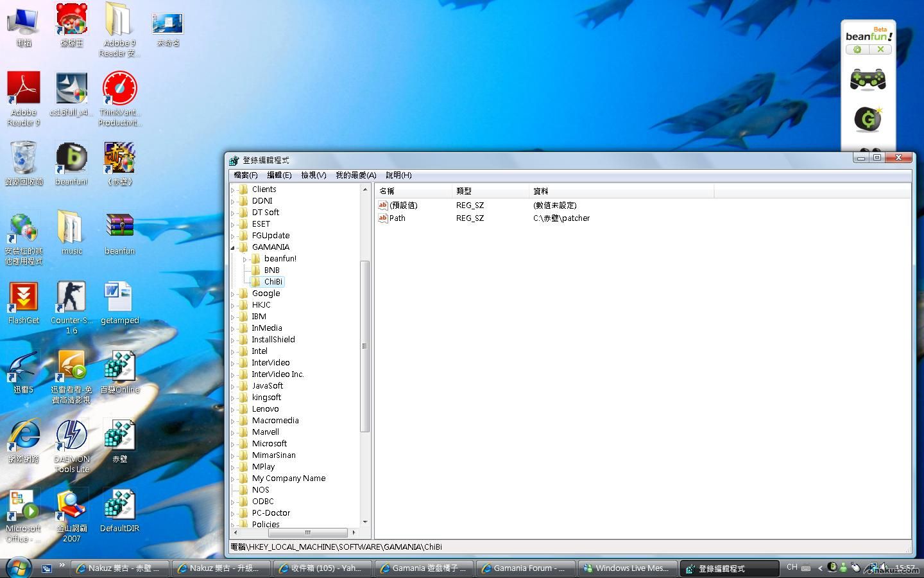Collapse the GAMANIA registry key

233,247
